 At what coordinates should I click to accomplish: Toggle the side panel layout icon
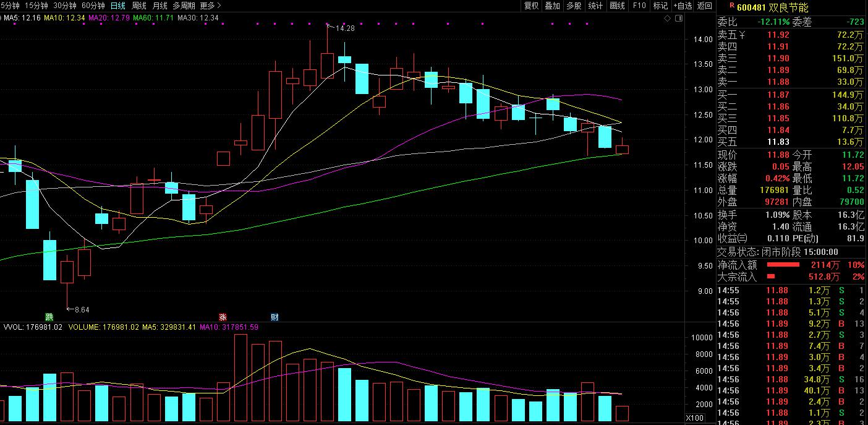[x=679, y=19]
